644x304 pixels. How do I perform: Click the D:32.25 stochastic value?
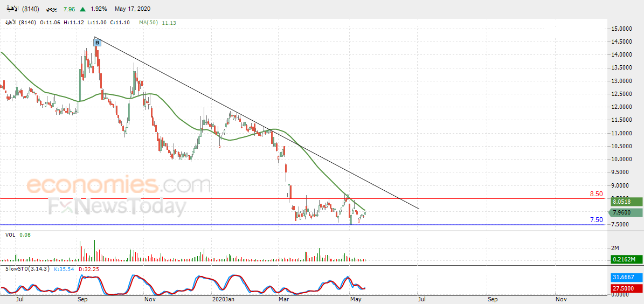coord(89,269)
